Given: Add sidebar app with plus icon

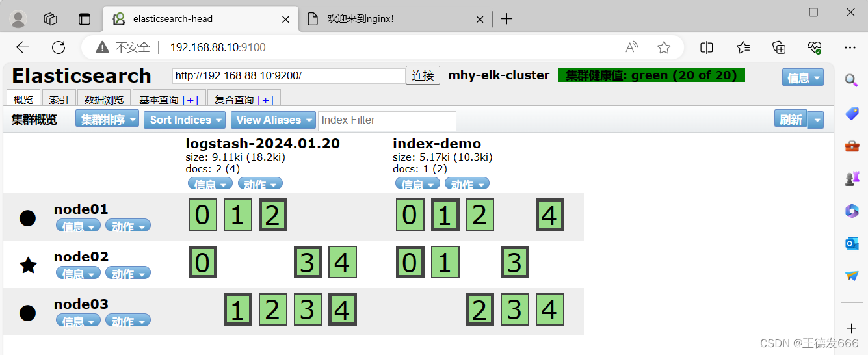Looking at the screenshot, I should (852, 328).
